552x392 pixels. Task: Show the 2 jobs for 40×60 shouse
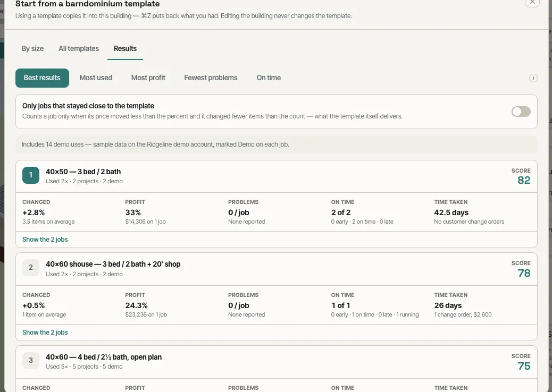45,332
